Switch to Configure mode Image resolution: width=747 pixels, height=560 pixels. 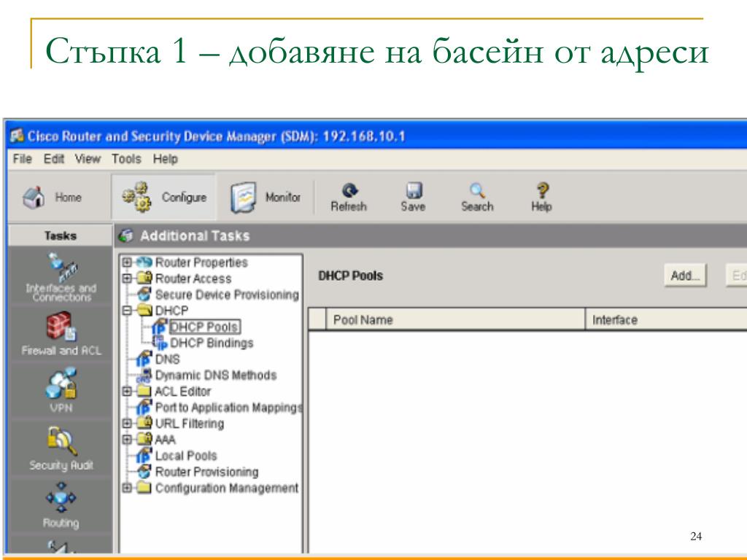click(x=164, y=197)
